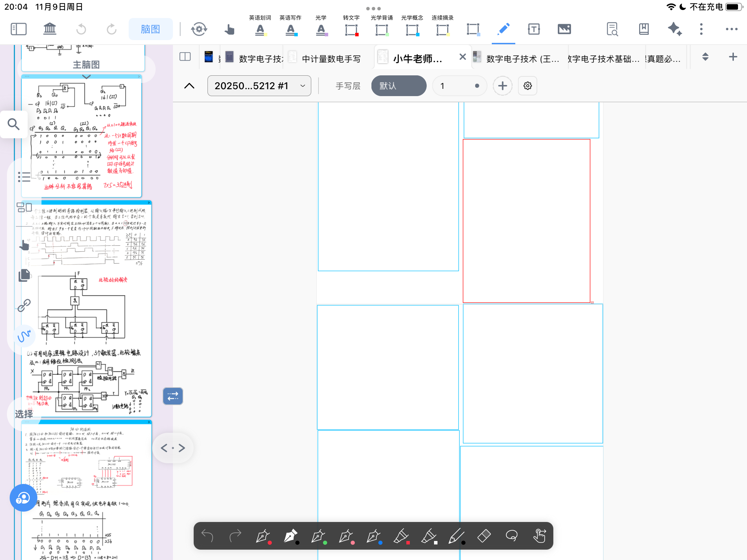Toggle the 脑图 mind map mode
The width and height of the screenshot is (747, 560).
click(x=150, y=29)
